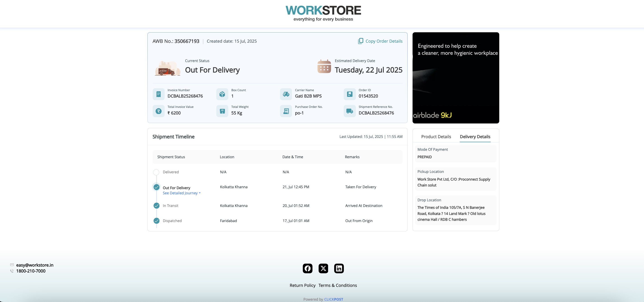Click Copy Order Details link

click(x=384, y=41)
